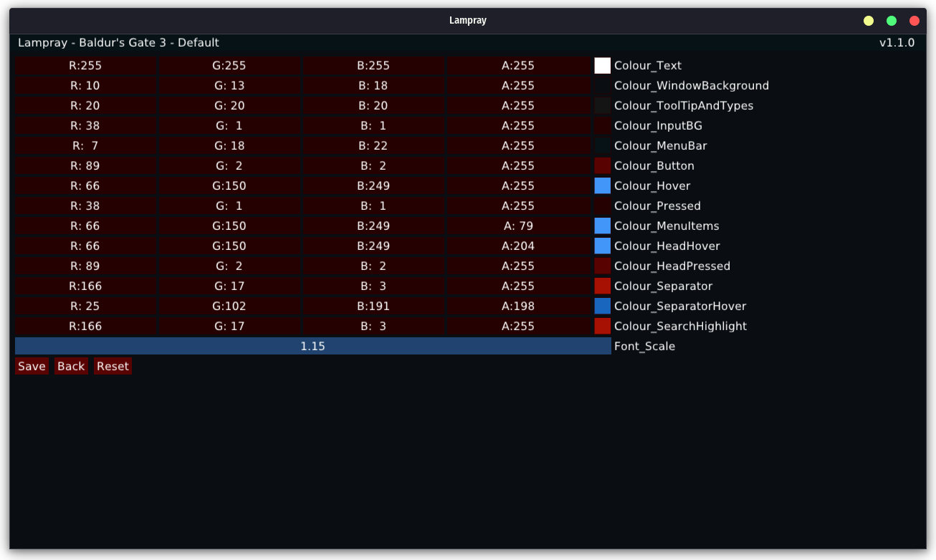The height and width of the screenshot is (560, 936).
Task: Click the R:166 field of Colour_Separator
Action: (x=85, y=286)
